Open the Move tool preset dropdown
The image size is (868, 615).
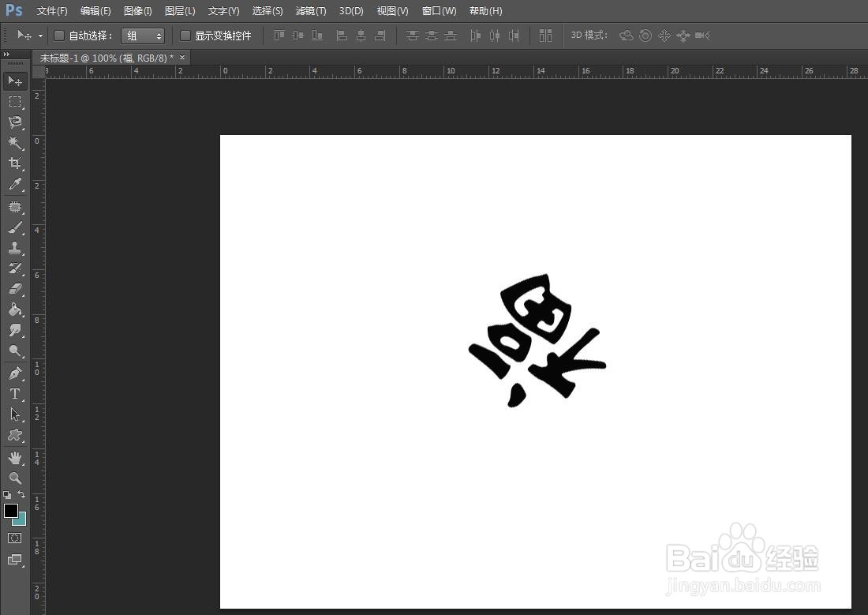click(x=38, y=36)
